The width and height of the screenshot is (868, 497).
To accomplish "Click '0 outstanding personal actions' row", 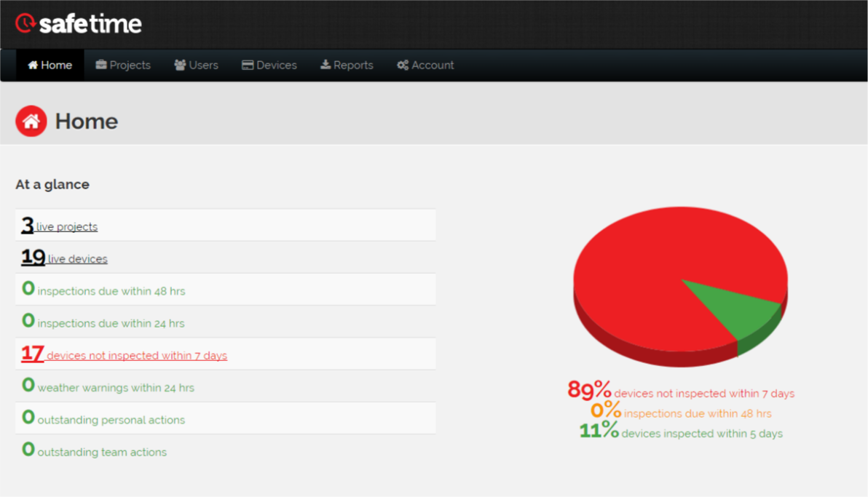I will click(226, 418).
